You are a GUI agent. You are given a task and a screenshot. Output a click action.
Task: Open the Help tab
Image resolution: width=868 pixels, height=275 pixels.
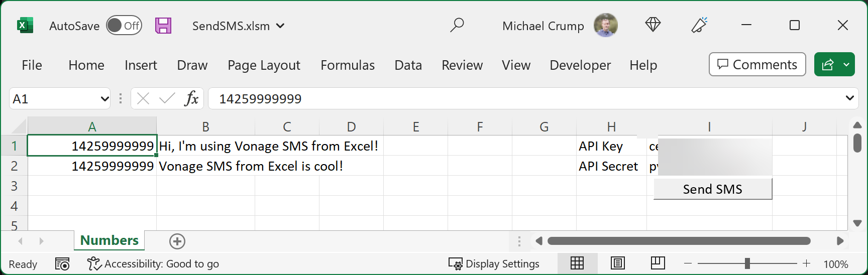(643, 65)
